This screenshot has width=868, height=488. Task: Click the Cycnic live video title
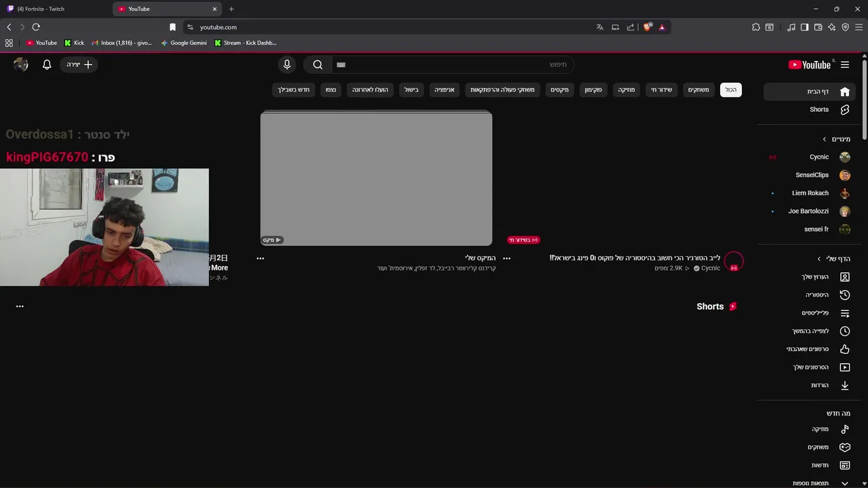635,258
